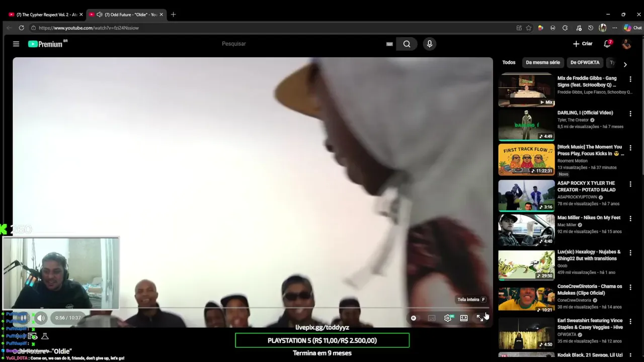Click the magnifier search button
644x362 pixels.
click(x=407, y=44)
